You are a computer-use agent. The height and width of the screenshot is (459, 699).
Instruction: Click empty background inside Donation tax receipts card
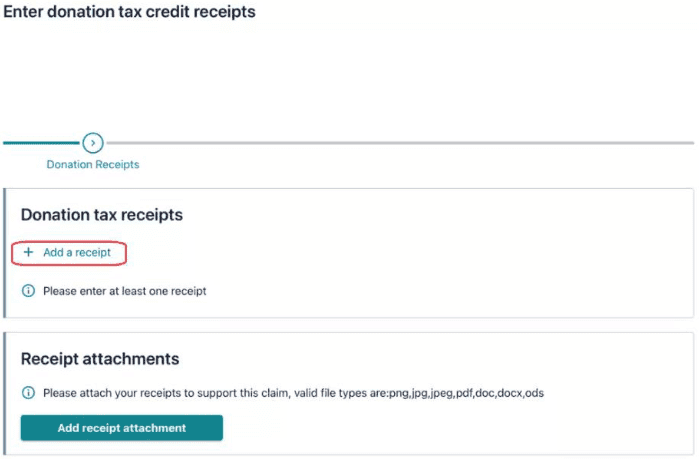point(450,250)
